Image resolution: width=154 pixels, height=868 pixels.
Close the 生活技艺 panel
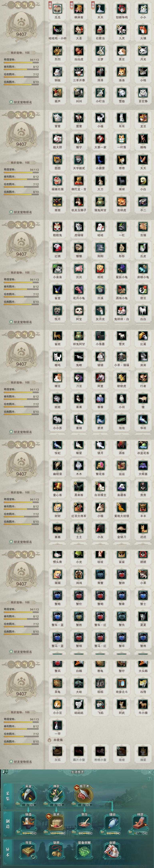tap(149, 772)
